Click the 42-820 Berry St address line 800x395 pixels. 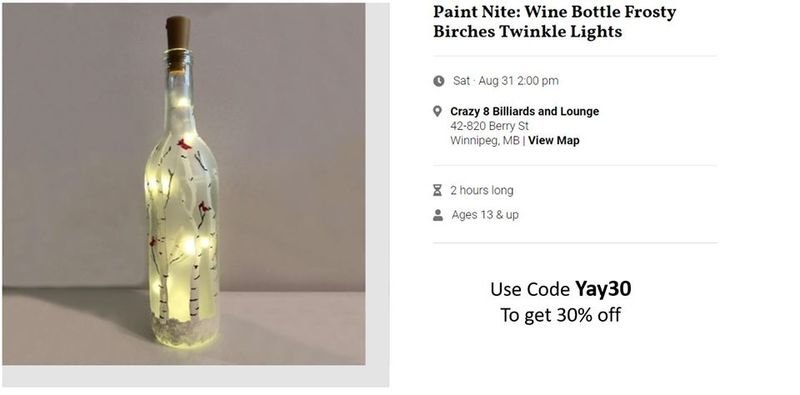point(489,126)
